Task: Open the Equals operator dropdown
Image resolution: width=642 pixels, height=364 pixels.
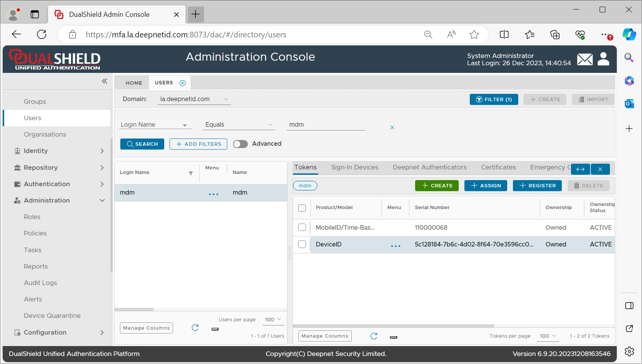Action: pos(239,125)
